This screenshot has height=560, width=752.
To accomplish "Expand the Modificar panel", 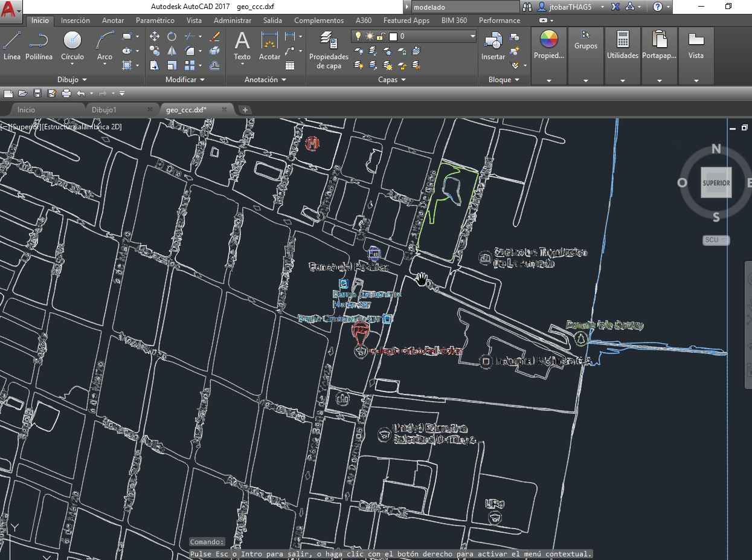I will pyautogui.click(x=185, y=80).
